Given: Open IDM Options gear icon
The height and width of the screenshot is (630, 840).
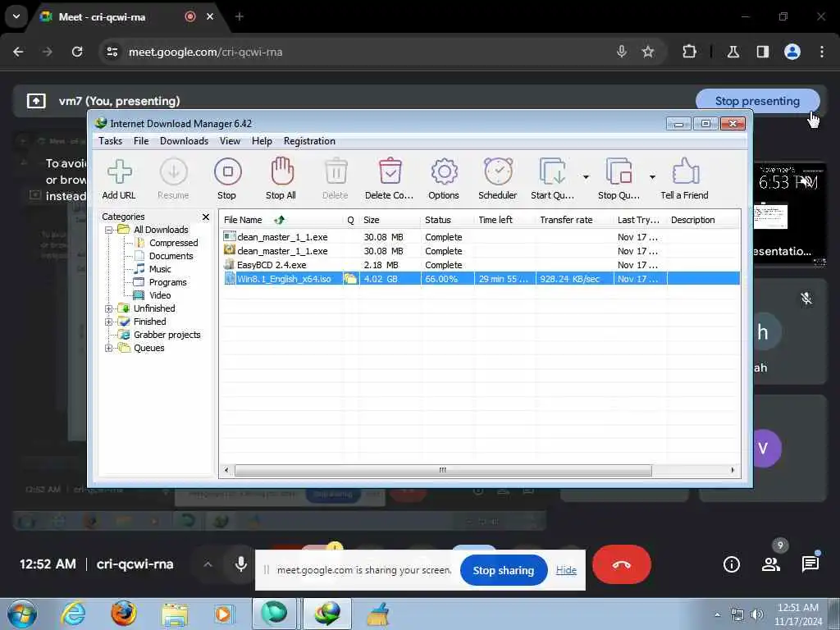Looking at the screenshot, I should pyautogui.click(x=444, y=178).
